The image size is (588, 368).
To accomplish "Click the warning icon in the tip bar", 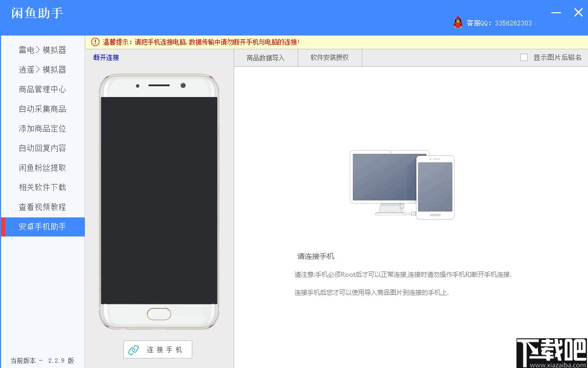I will tap(95, 42).
